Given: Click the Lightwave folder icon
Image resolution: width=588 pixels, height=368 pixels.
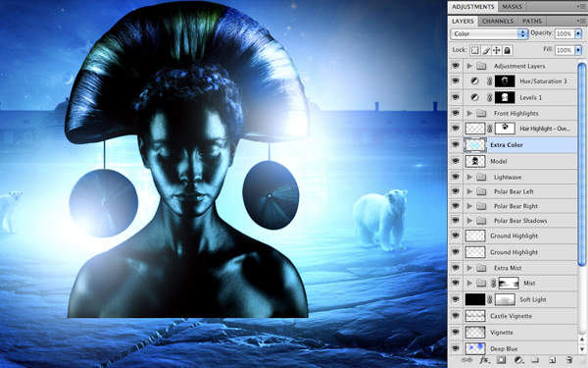Looking at the screenshot, I should coord(481,177).
